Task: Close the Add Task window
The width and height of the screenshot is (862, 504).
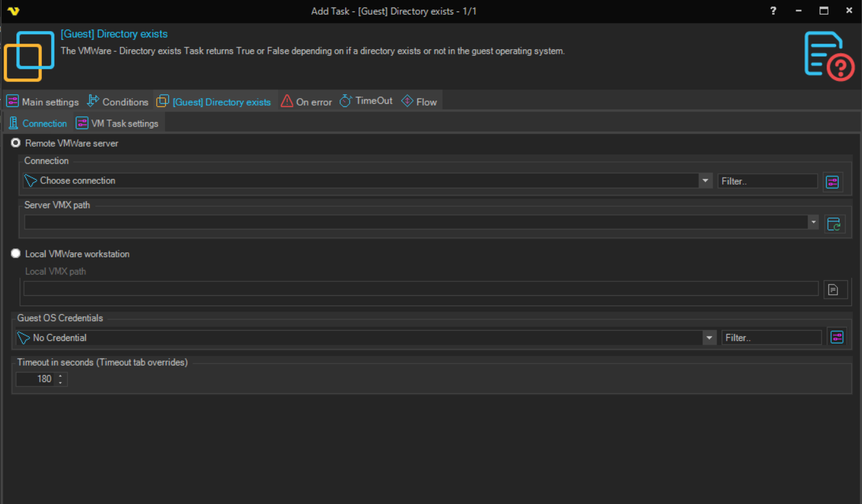Action: (849, 11)
